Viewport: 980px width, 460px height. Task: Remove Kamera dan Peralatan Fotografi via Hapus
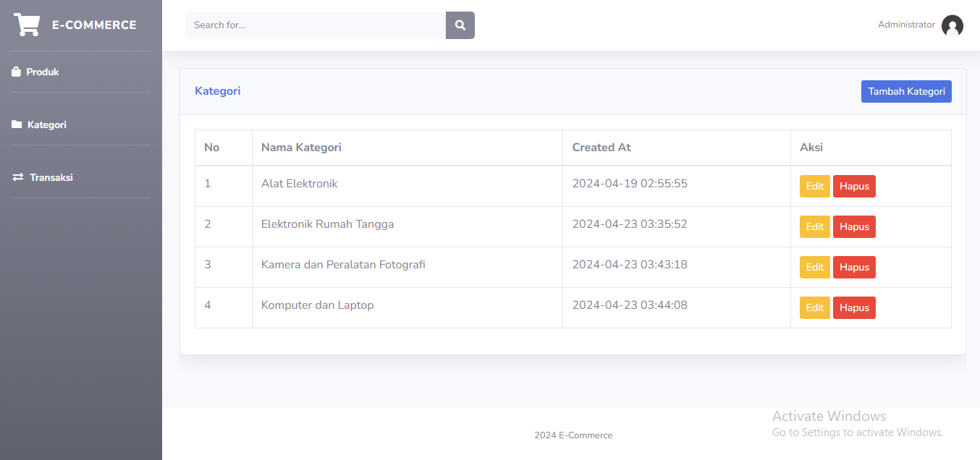(854, 268)
